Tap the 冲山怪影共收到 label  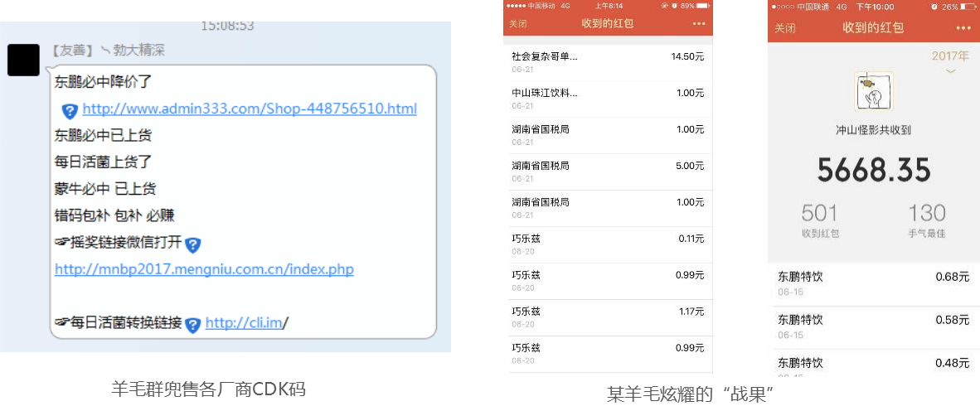[873, 131]
